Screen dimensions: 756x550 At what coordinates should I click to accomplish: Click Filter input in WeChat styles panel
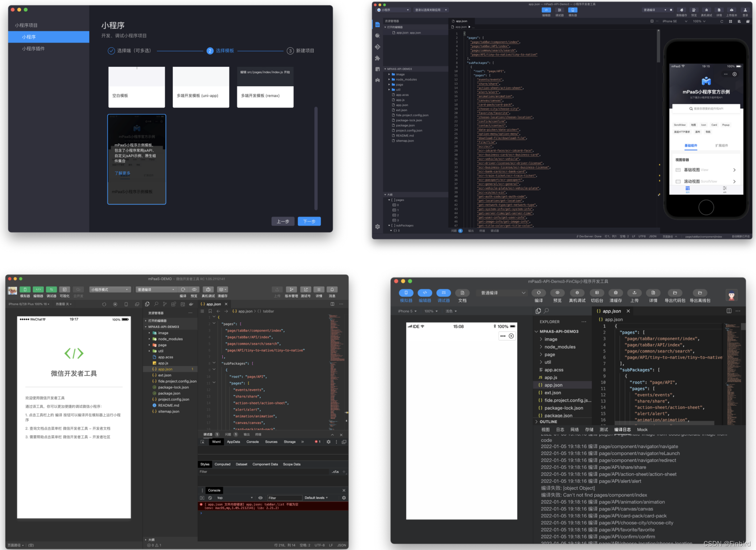tap(264, 472)
